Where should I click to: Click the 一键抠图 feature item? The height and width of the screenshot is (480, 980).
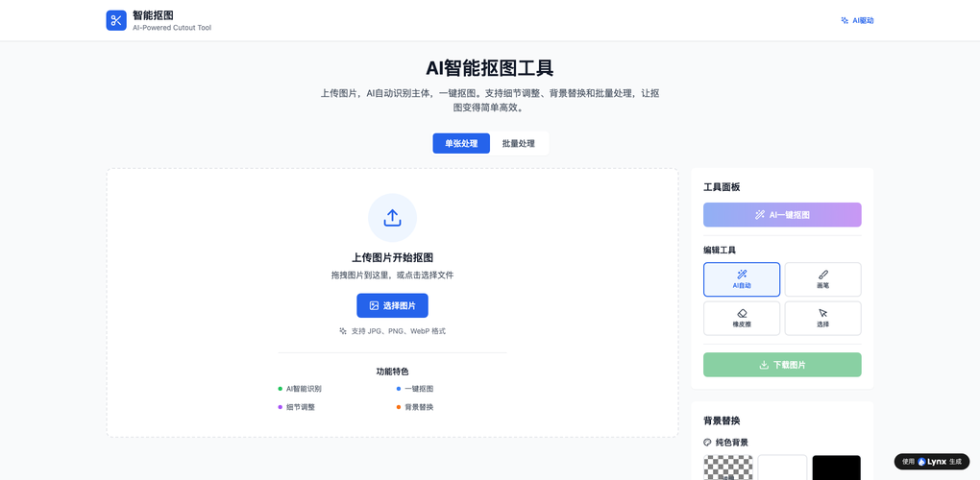pos(415,389)
